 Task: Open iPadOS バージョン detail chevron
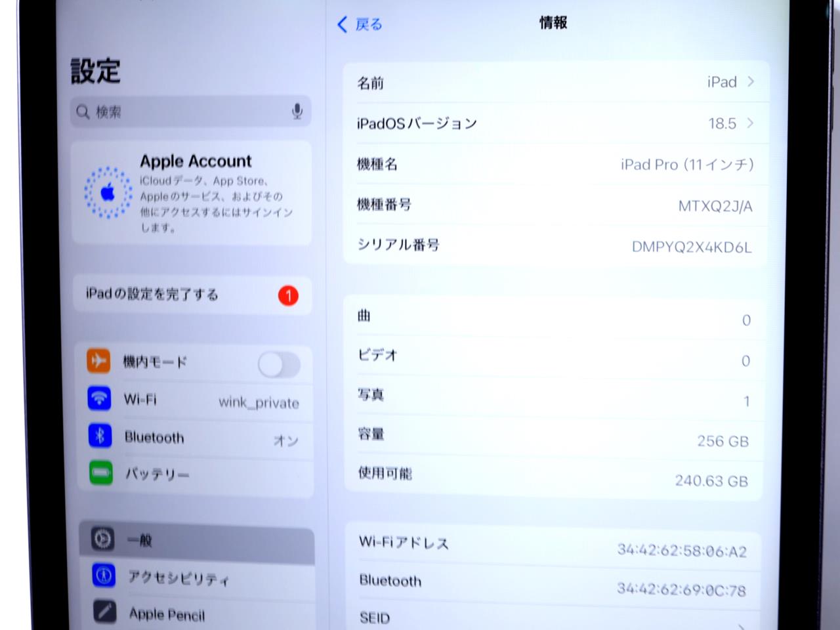pyautogui.click(x=749, y=123)
